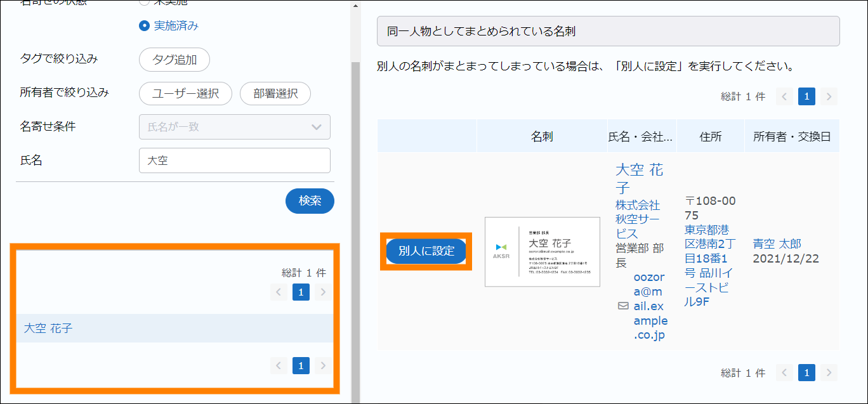
Task: Click previous-page arrow below the left results list
Action: click(279, 365)
